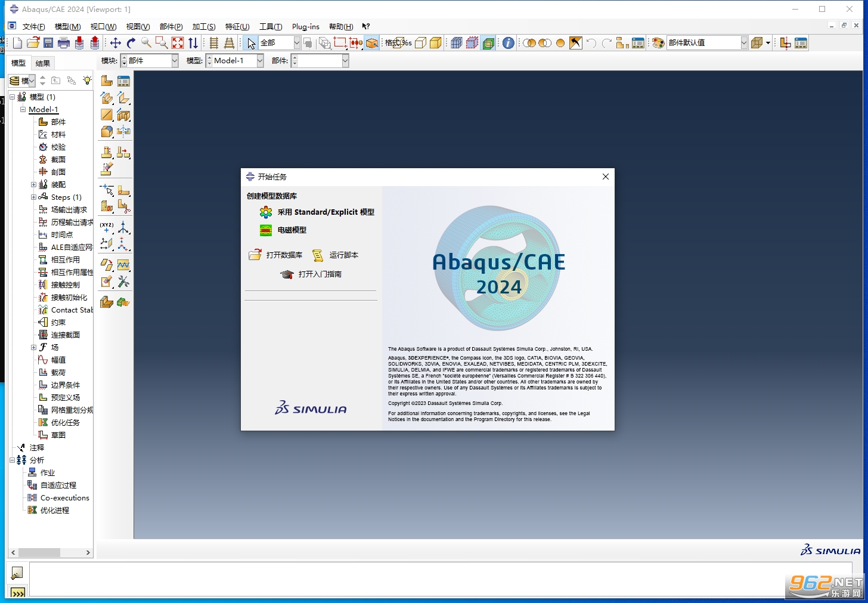This screenshot has width=868, height=603.
Task: Select the Pan view tool
Action: tap(116, 43)
